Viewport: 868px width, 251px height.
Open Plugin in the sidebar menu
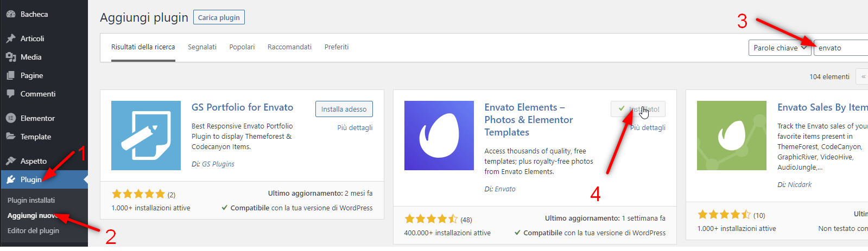(44, 179)
